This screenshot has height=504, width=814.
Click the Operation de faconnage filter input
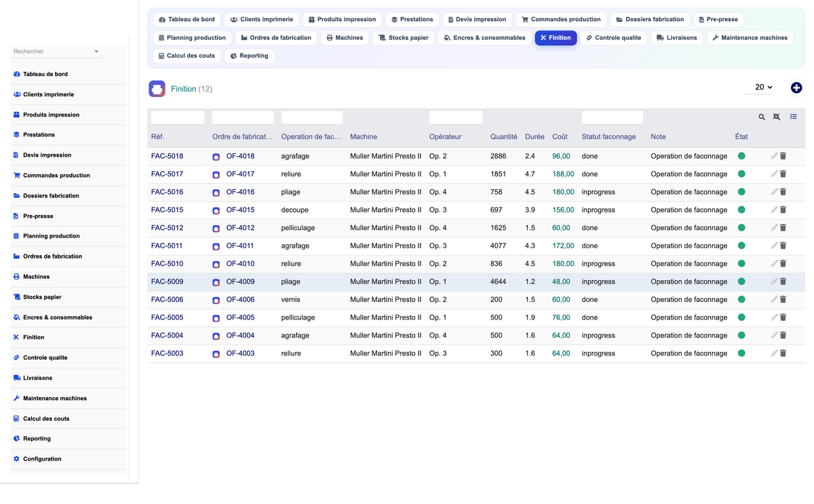click(312, 117)
